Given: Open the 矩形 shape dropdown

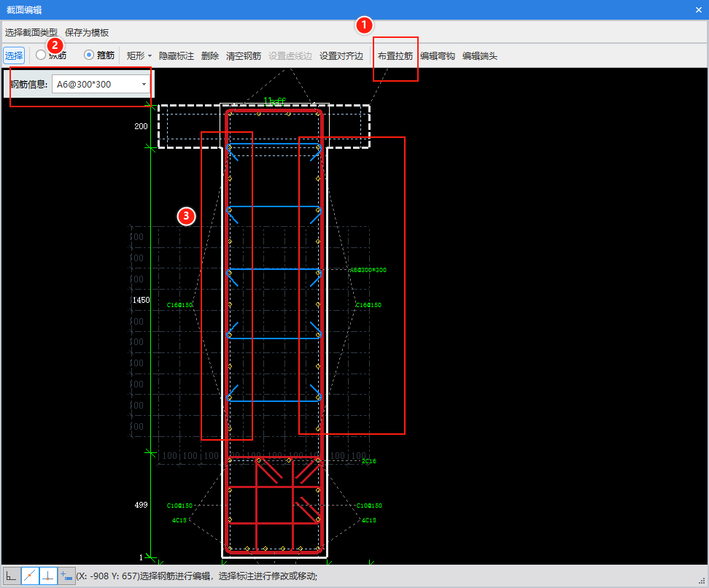Looking at the screenshot, I should [x=139, y=55].
